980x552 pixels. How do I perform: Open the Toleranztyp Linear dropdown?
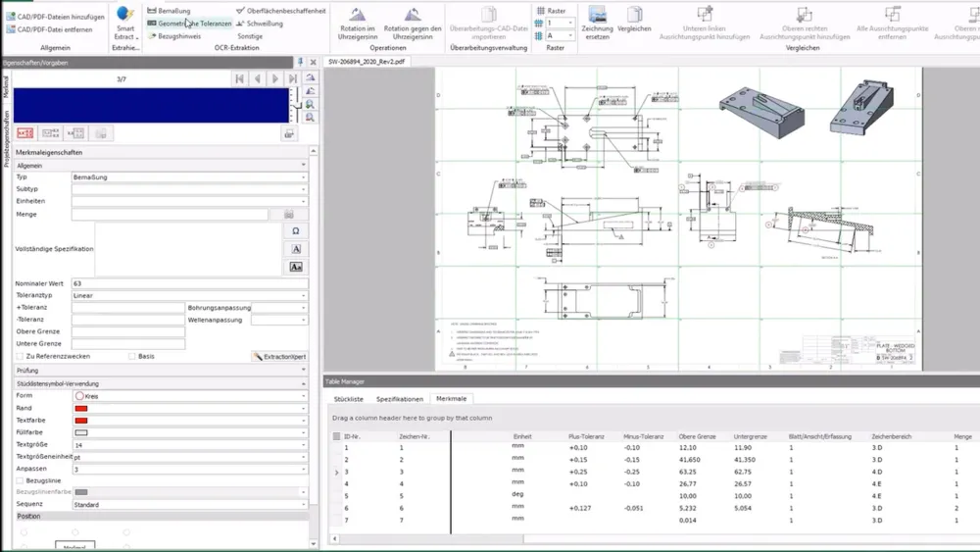pyautogui.click(x=303, y=296)
